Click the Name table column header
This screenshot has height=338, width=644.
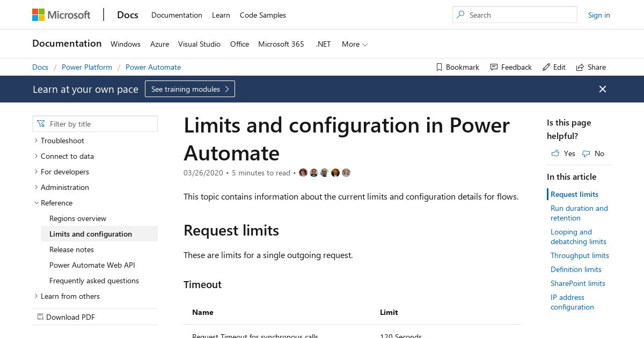point(203,312)
